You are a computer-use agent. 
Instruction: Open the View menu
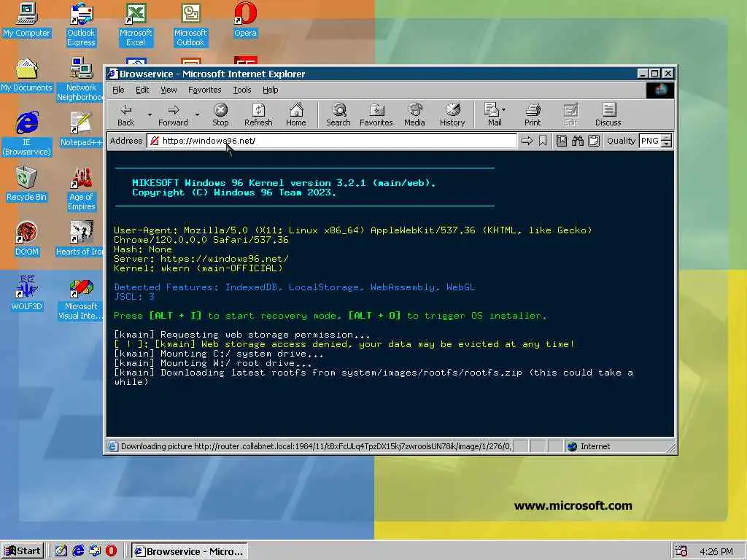coord(169,90)
